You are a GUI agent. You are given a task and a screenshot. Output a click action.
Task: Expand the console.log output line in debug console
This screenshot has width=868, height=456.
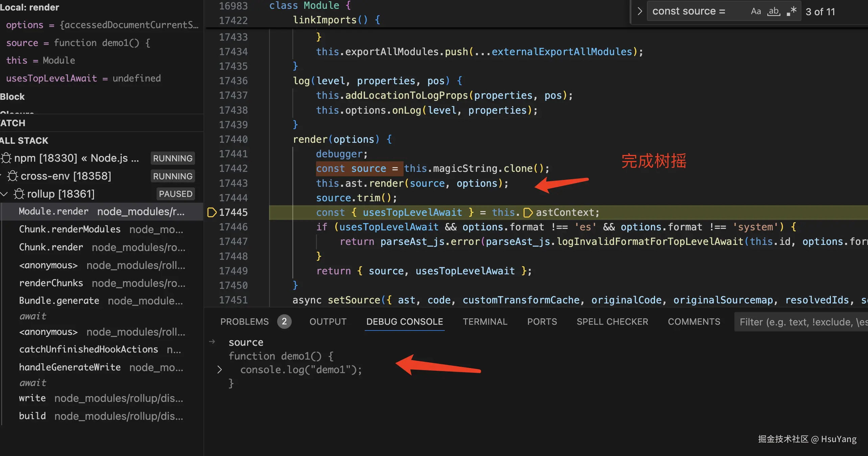[x=219, y=369]
